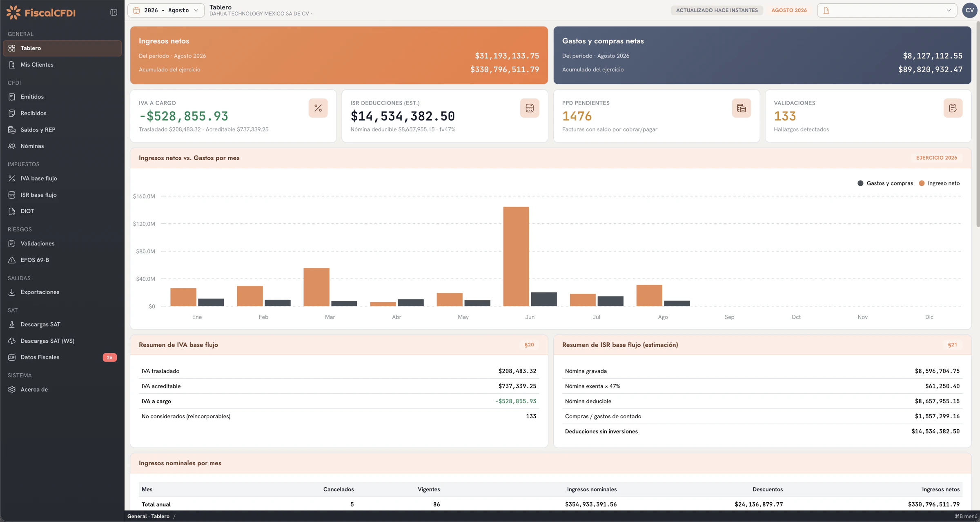980x522 pixels.
Task: Click the Tablero grid icon in sidebar
Action: click(12, 48)
